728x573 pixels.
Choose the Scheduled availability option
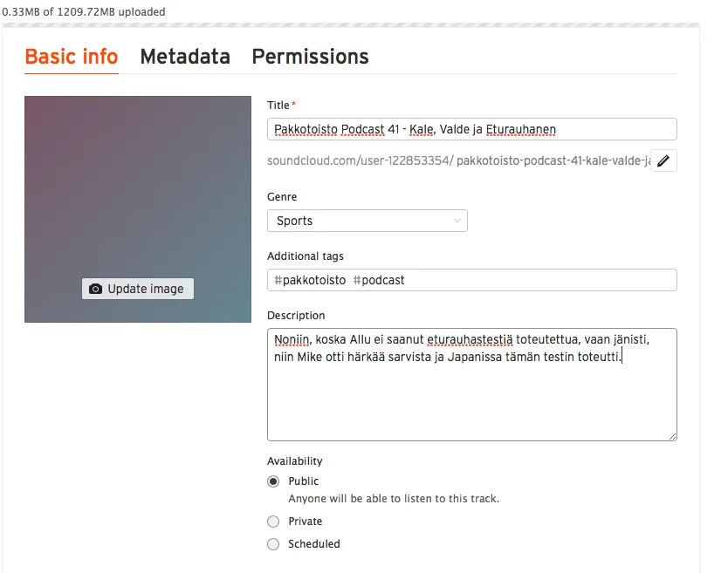click(x=273, y=544)
